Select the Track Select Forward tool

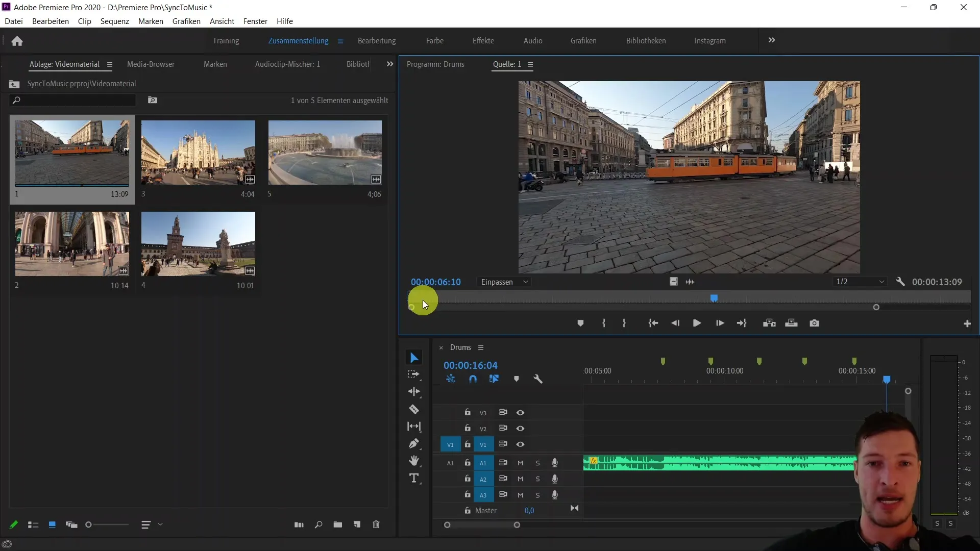(x=414, y=374)
